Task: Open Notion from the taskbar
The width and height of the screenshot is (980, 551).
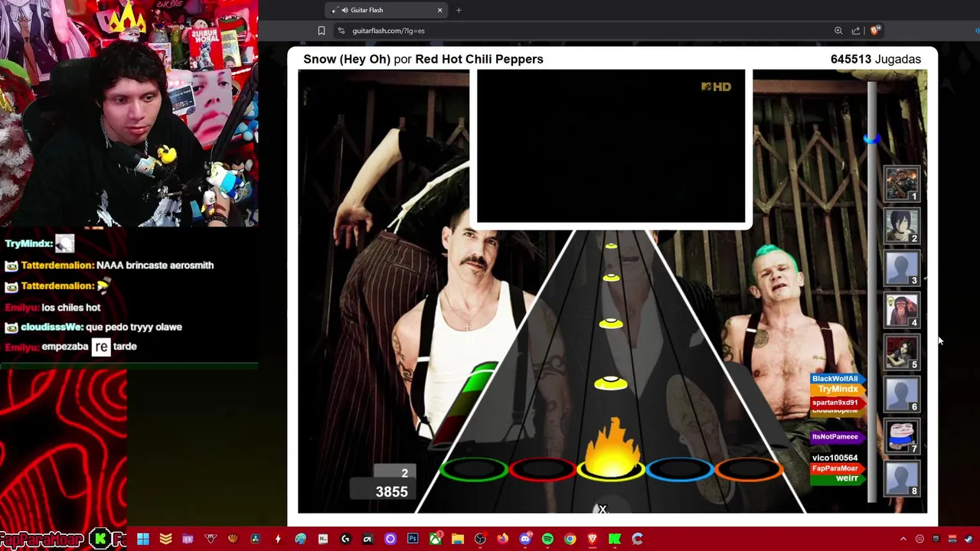Action: 323,539
